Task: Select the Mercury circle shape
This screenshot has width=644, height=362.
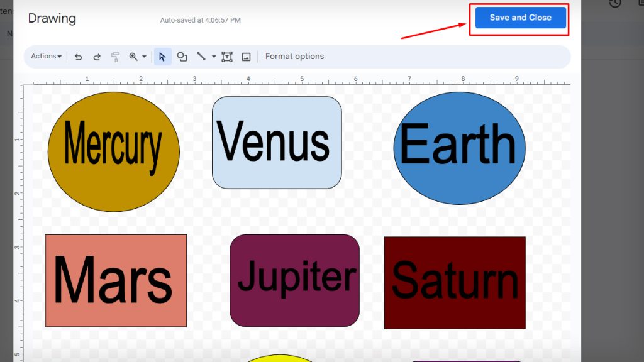Action: (x=114, y=151)
